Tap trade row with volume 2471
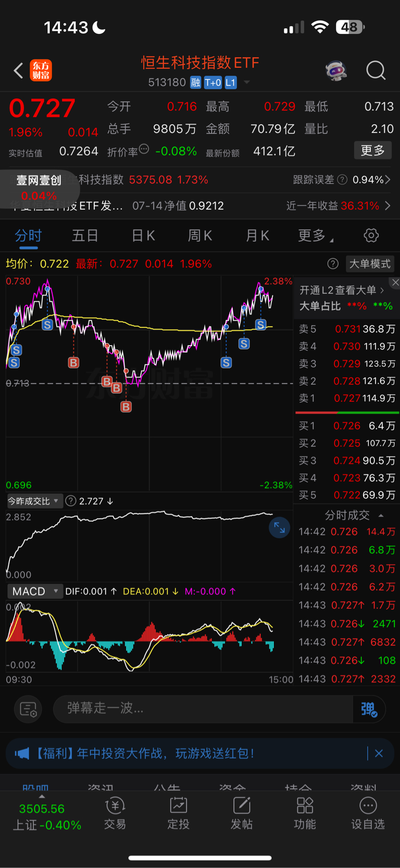Screen dimensions: 400x868 pyautogui.click(x=347, y=624)
